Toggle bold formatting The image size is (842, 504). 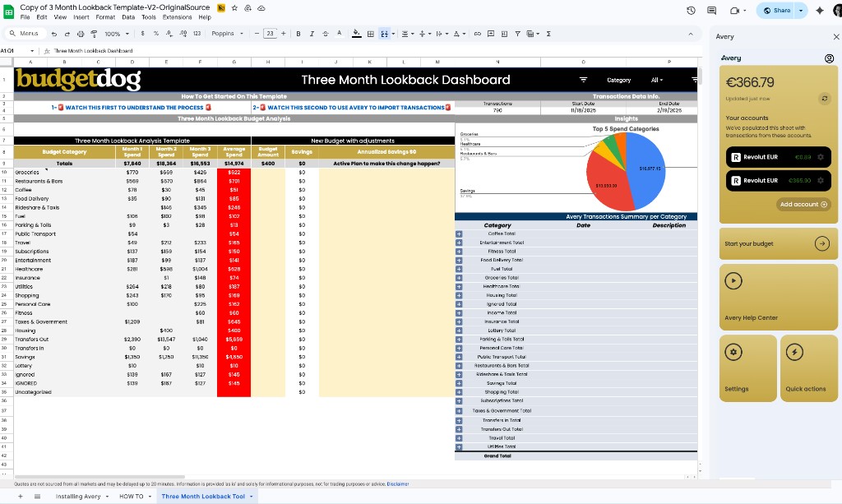click(x=298, y=34)
